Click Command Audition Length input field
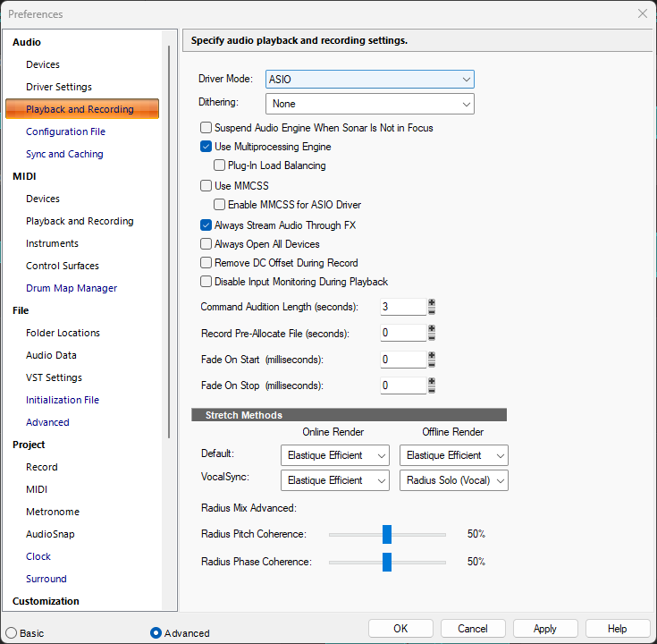Screen dimensions: 657x644 [403, 307]
